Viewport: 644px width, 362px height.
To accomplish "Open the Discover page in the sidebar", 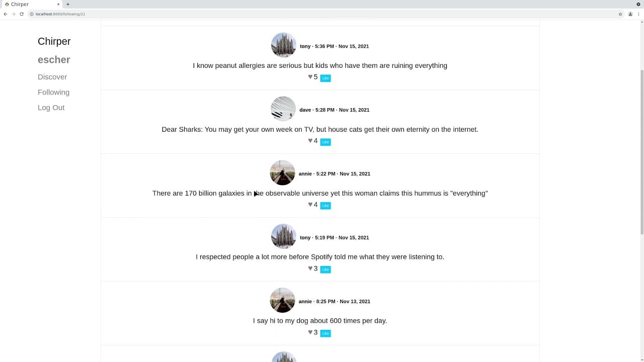I will point(52,77).
